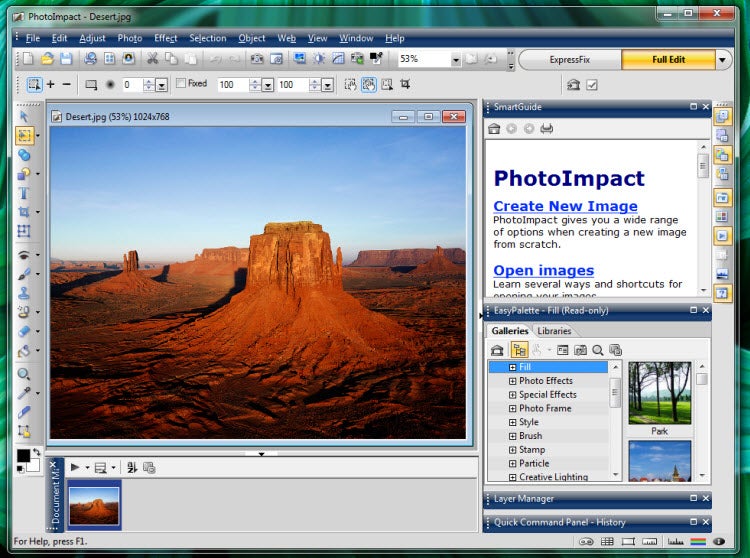Pick the Crop tool in toolbox

click(x=23, y=212)
